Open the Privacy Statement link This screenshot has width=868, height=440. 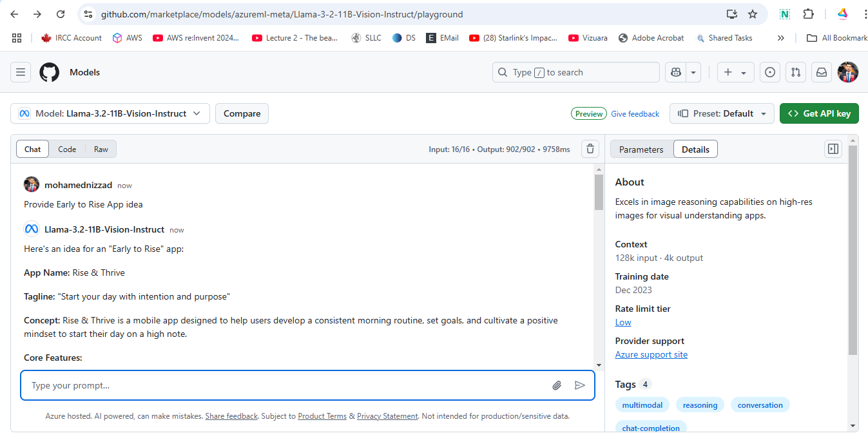pos(387,416)
